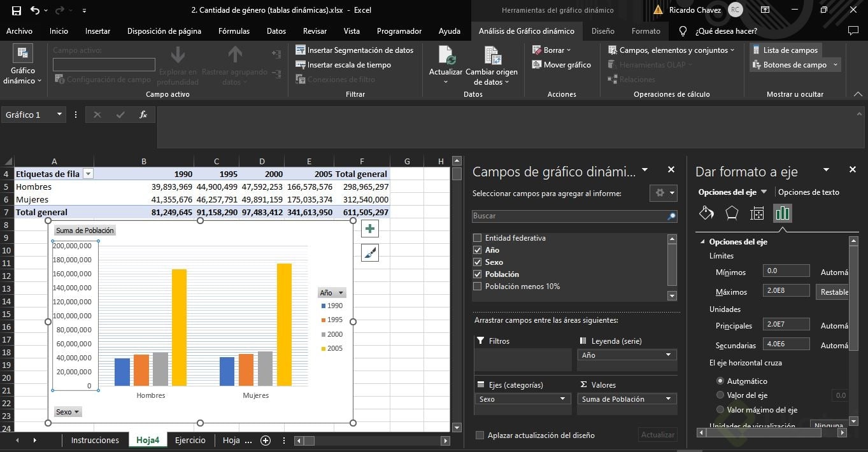Click the chart elements plus button

(369, 229)
